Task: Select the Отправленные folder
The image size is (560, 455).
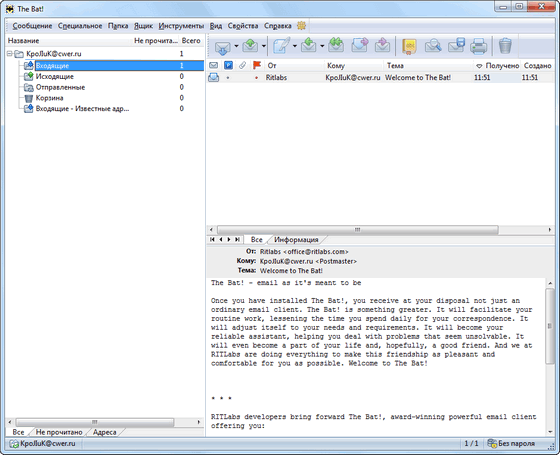Action: tap(60, 87)
